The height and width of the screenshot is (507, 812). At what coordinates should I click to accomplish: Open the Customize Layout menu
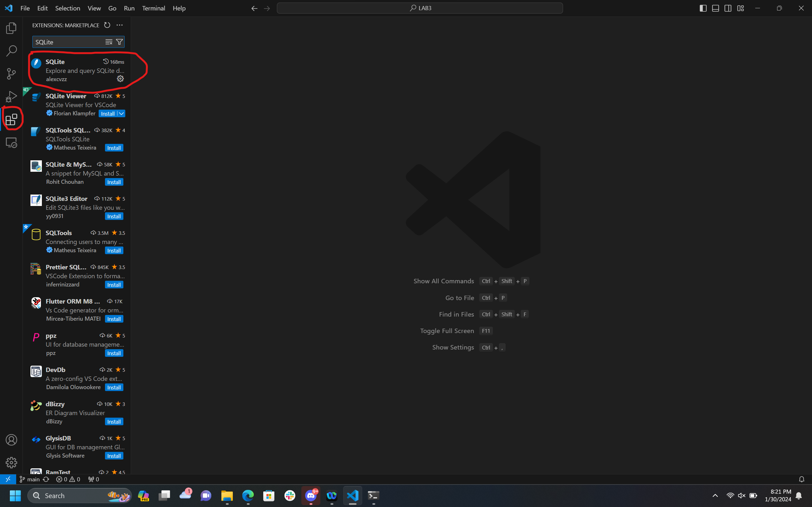coord(741,8)
